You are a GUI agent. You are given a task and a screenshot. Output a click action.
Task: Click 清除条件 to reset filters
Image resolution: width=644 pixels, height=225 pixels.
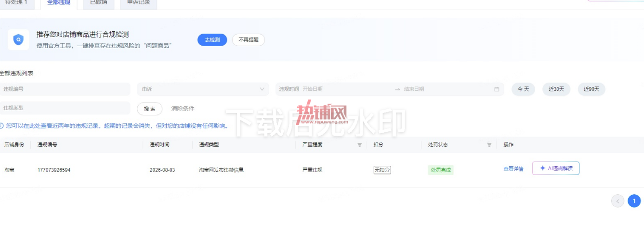coord(183,109)
